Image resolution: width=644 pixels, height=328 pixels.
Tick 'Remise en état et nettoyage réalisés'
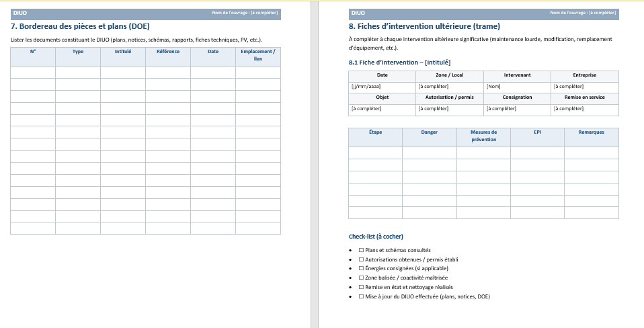[361, 287]
